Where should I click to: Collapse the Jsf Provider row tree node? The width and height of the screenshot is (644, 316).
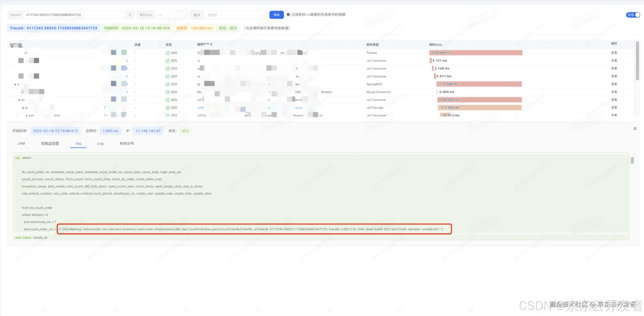click(x=23, y=108)
